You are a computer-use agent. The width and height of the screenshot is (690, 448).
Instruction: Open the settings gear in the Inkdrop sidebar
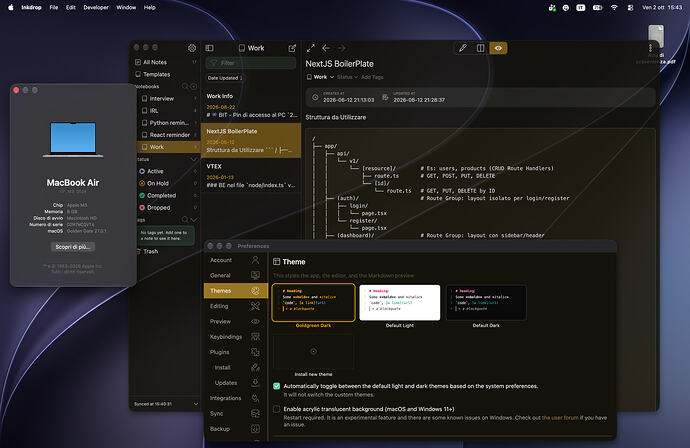click(x=192, y=48)
